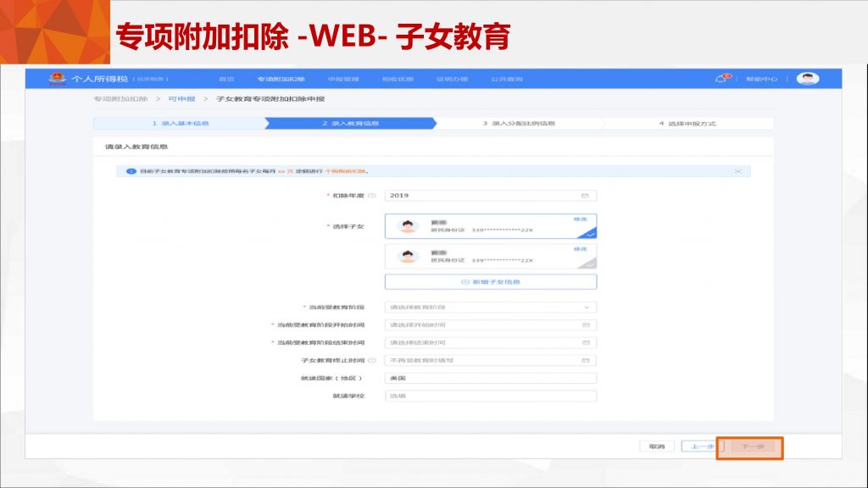
Task: Open the 专项附加扣除 menu
Action: (281, 79)
